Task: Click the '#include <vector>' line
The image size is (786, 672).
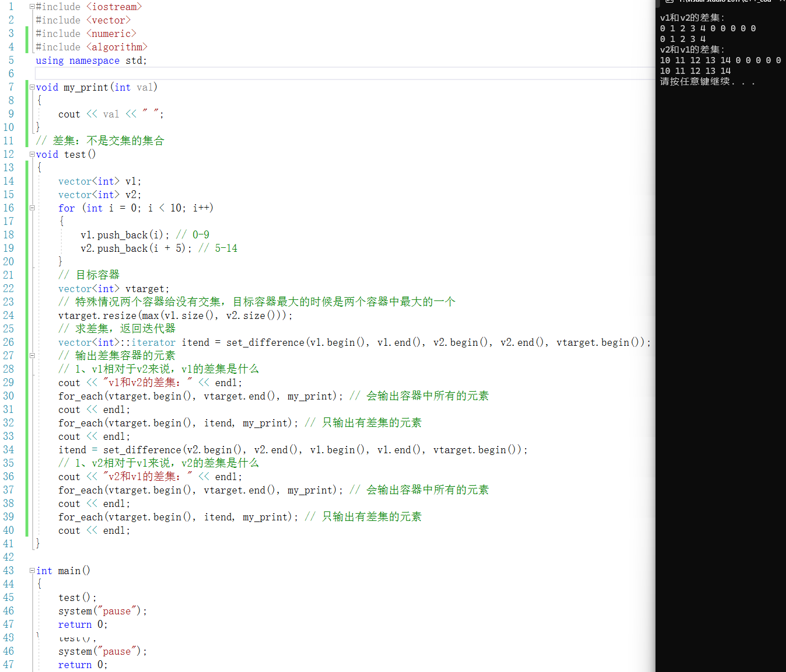Action: [x=83, y=20]
